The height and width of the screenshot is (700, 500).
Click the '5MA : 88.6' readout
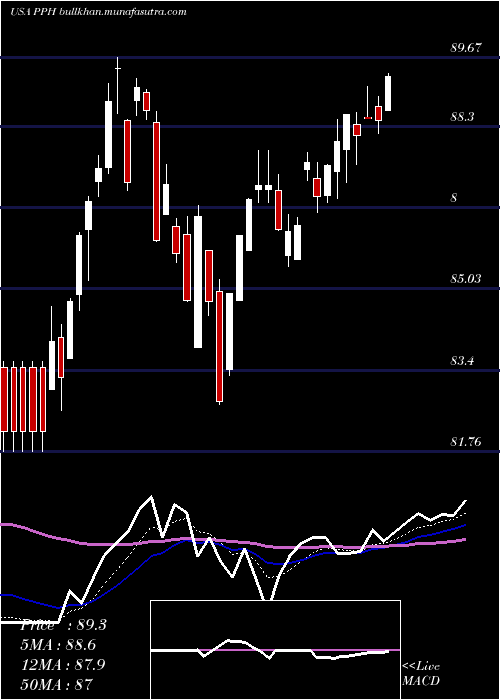58,645
